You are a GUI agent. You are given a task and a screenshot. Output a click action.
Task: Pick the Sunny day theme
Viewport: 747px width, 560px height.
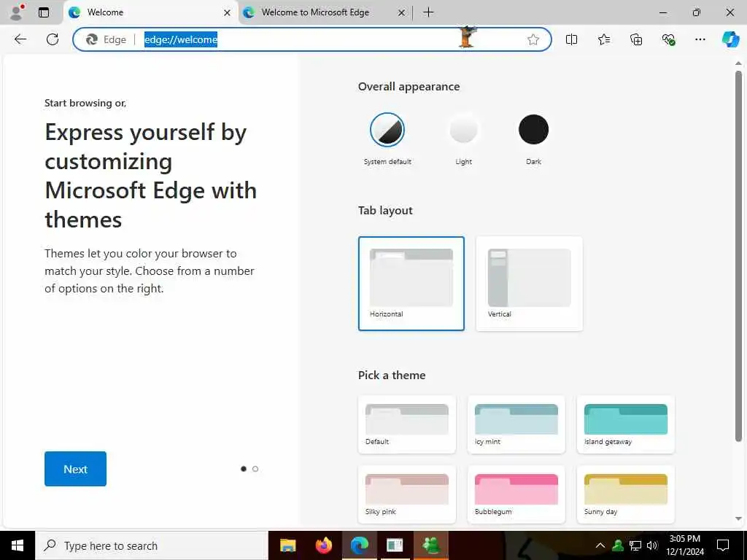click(x=625, y=494)
